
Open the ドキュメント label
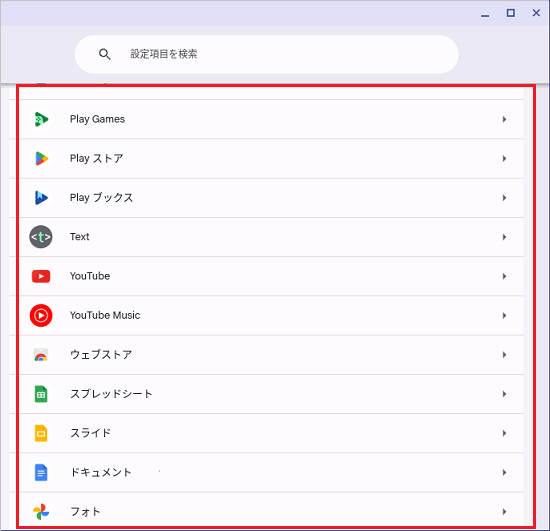point(101,472)
